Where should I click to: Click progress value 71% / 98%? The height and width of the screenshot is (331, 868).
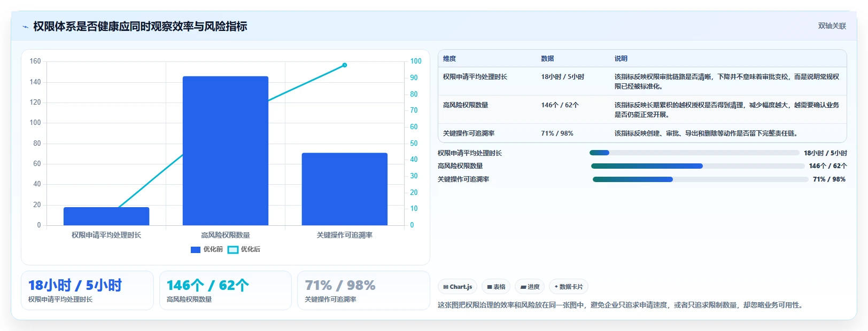tap(829, 179)
